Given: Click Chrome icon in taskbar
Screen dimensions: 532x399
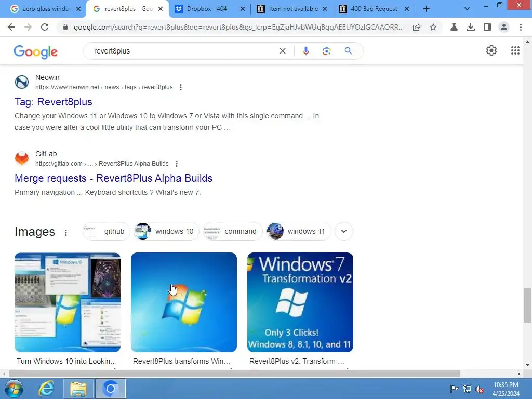Looking at the screenshot, I should tap(111, 389).
